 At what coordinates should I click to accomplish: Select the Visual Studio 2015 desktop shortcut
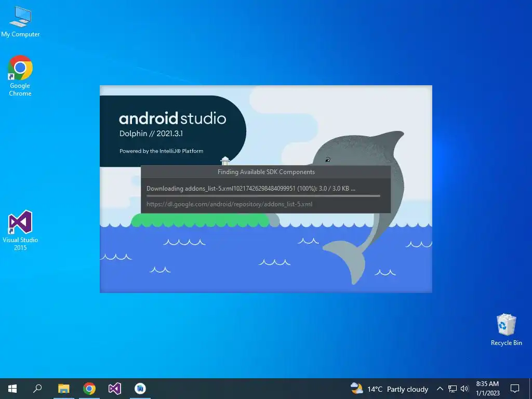click(20, 230)
